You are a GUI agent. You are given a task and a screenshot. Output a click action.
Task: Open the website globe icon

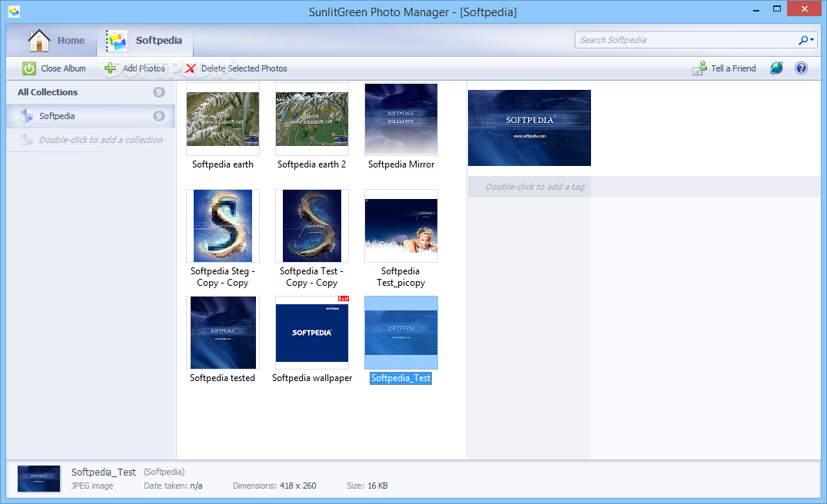[x=776, y=68]
